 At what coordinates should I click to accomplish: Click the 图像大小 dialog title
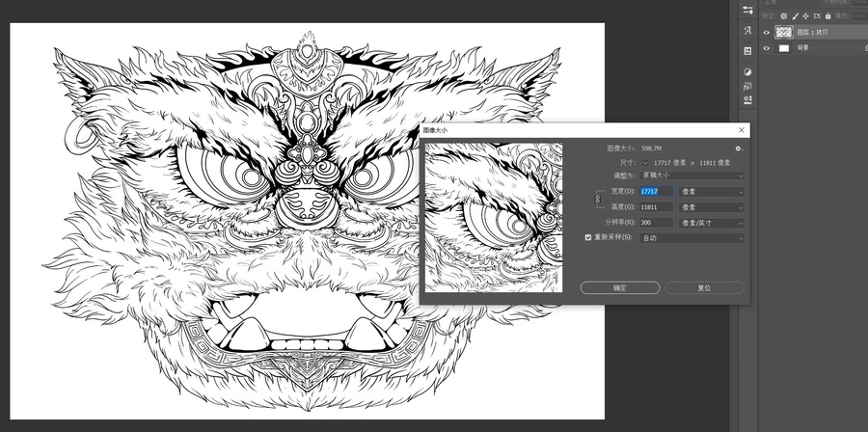[435, 130]
